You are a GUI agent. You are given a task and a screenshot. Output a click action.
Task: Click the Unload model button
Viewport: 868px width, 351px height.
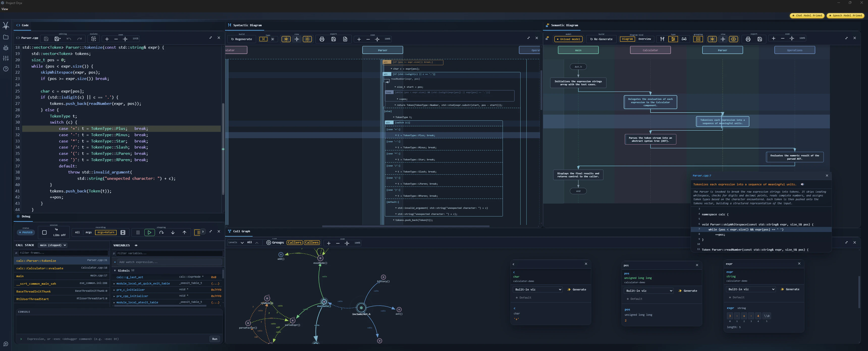click(568, 39)
